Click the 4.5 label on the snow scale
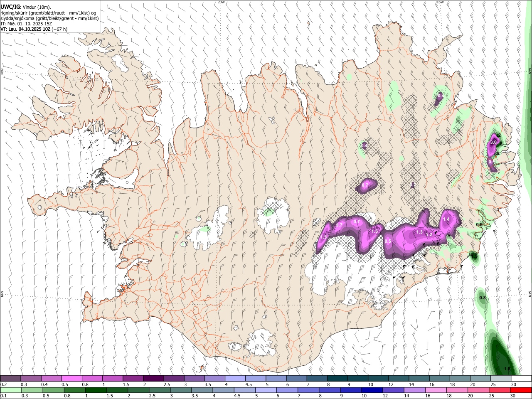Image resolution: width=532 pixels, height=399 pixels. tap(249, 384)
